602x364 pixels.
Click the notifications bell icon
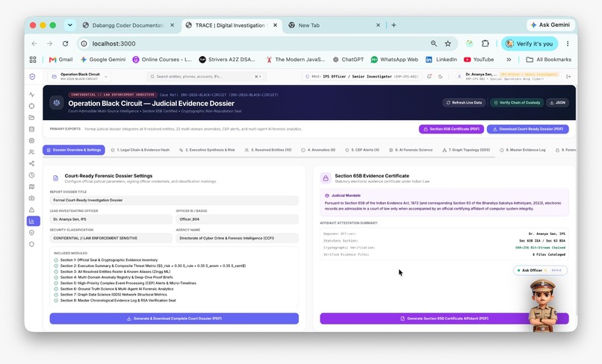tap(429, 76)
